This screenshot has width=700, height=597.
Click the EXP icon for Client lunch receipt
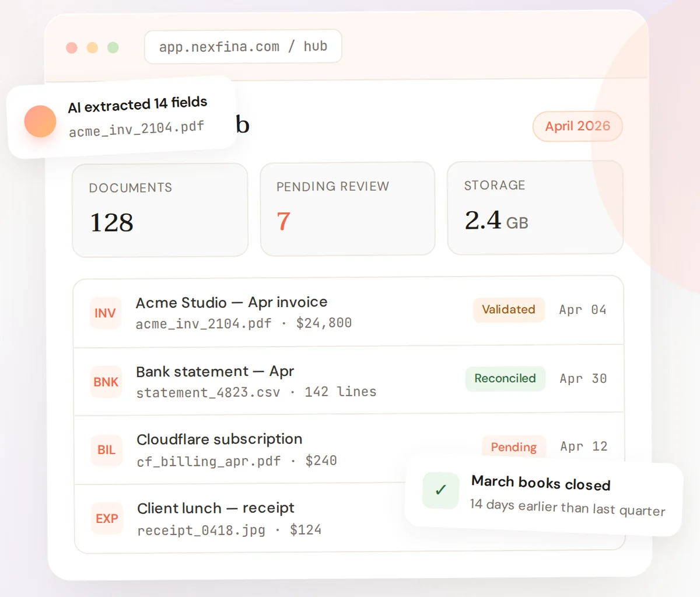107,519
